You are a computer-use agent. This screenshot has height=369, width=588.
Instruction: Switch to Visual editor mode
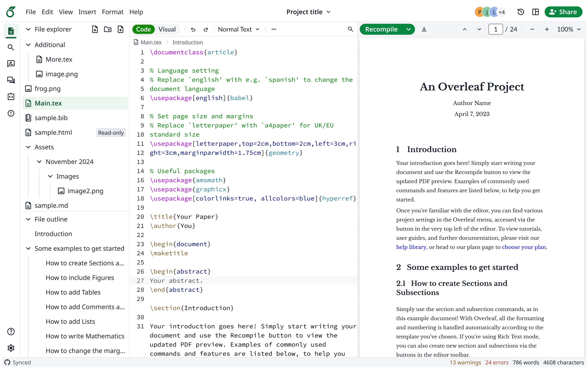167,29
